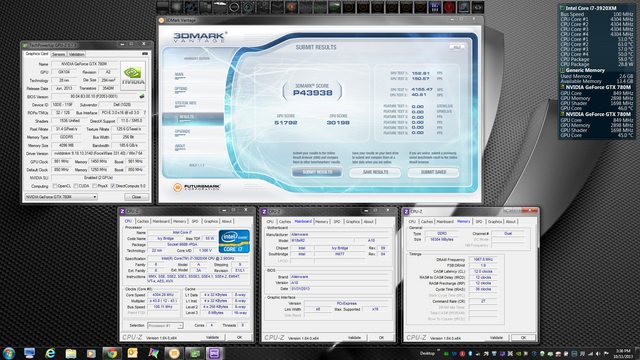The image size is (640, 360).
Task: Open the Processor selection dropdown in CPU-Z
Action: pos(165,325)
